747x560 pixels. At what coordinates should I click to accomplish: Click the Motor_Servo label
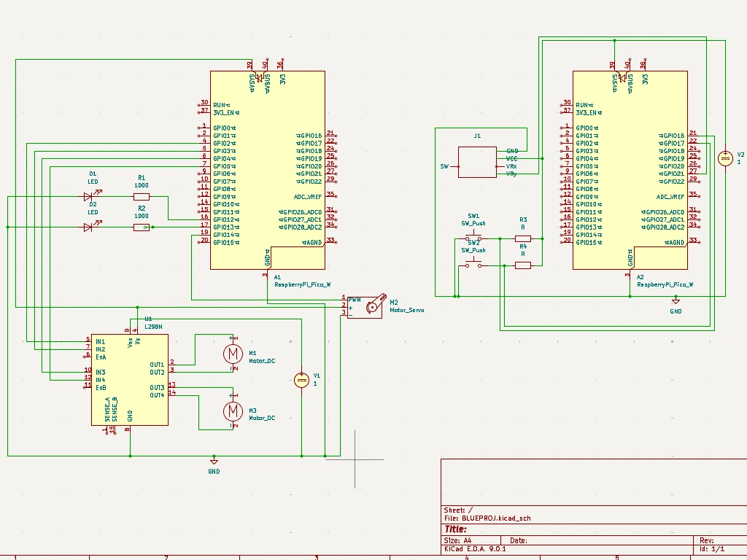point(407,310)
